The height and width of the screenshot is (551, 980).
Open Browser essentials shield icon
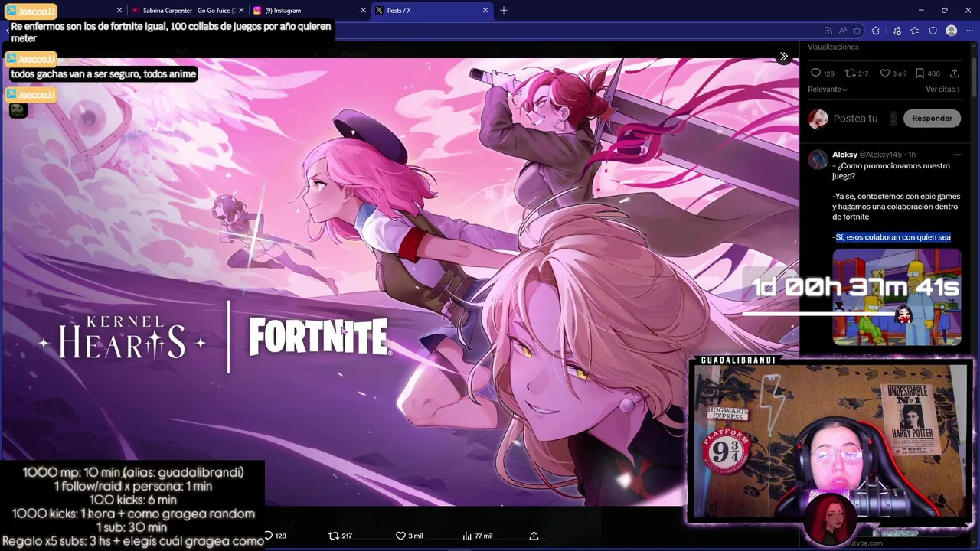(933, 31)
